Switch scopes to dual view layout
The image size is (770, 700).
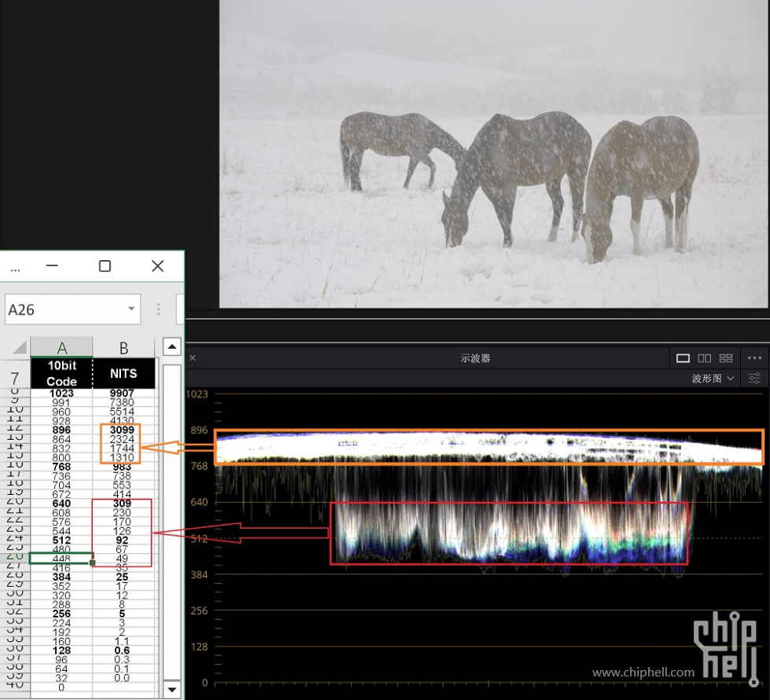(x=705, y=358)
